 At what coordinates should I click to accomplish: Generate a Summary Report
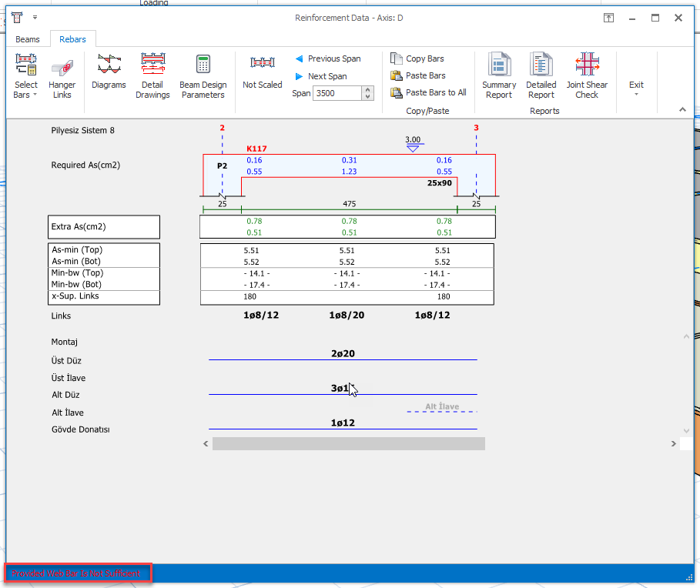point(498,73)
